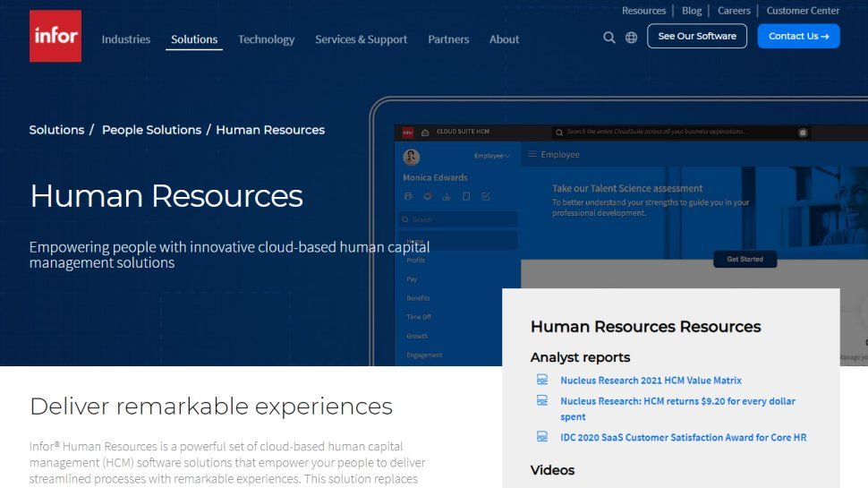Select Profile in preview sidebar
868x488 pixels.
coord(416,260)
